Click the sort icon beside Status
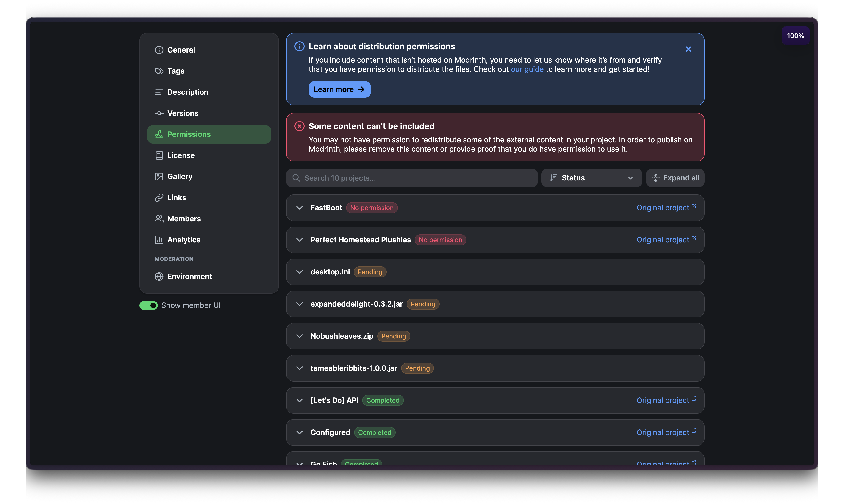Image resolution: width=844 pixels, height=504 pixels. (x=553, y=178)
